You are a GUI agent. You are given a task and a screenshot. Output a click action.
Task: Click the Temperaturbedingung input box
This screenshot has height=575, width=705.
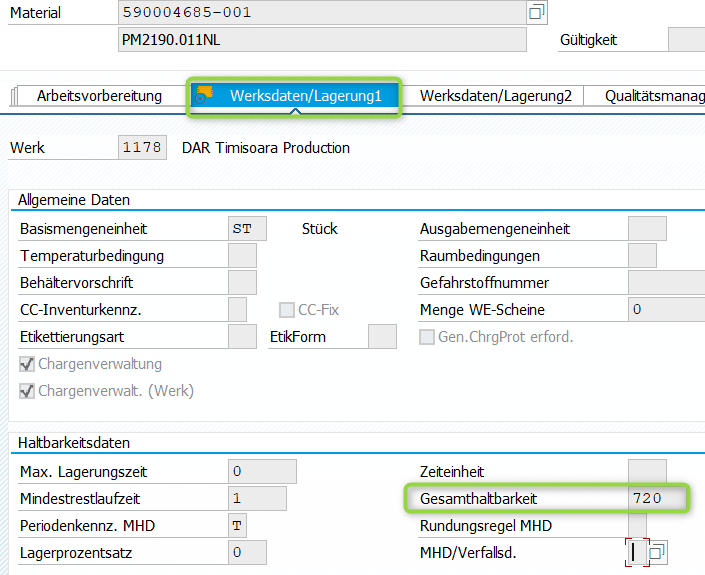pos(242,256)
